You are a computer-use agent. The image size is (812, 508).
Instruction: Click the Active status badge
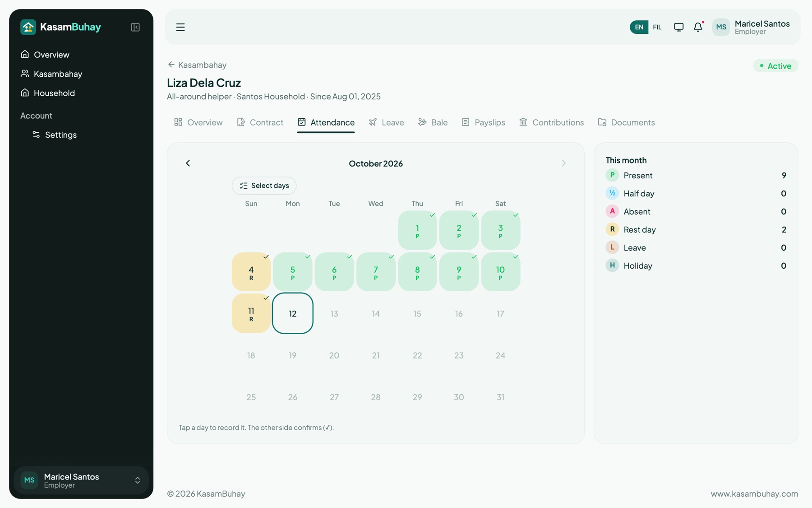tap(775, 66)
